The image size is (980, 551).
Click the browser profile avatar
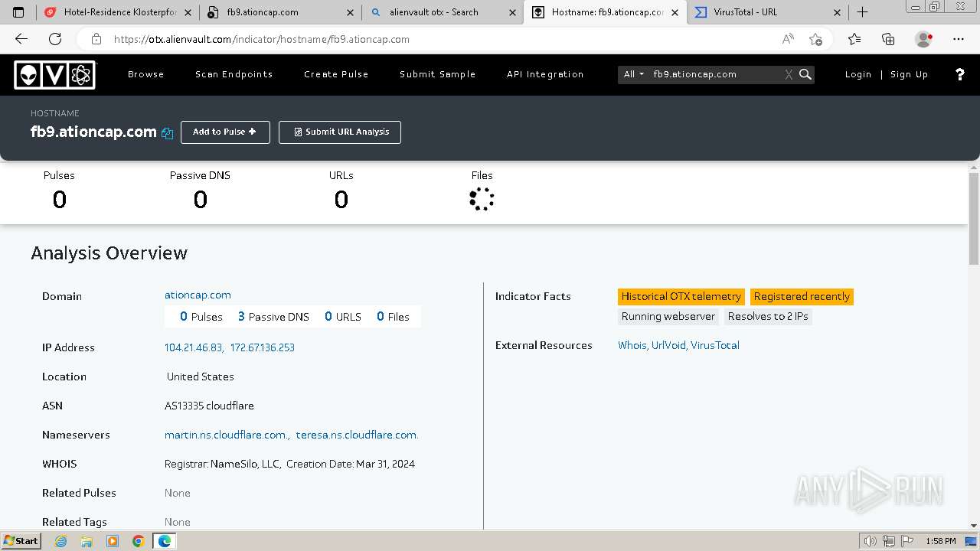[x=923, y=39]
